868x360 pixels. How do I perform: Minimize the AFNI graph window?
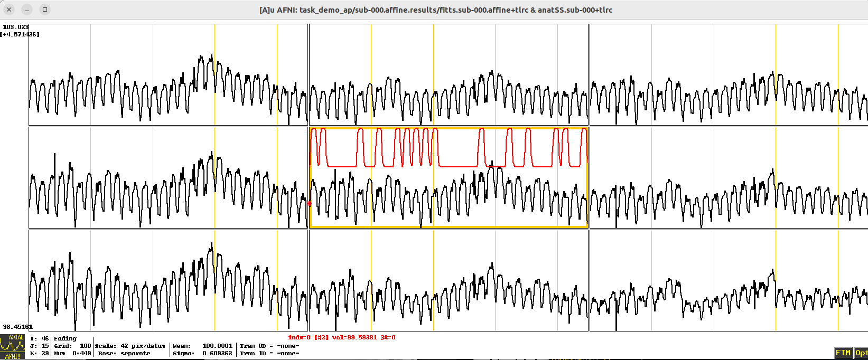27,10
